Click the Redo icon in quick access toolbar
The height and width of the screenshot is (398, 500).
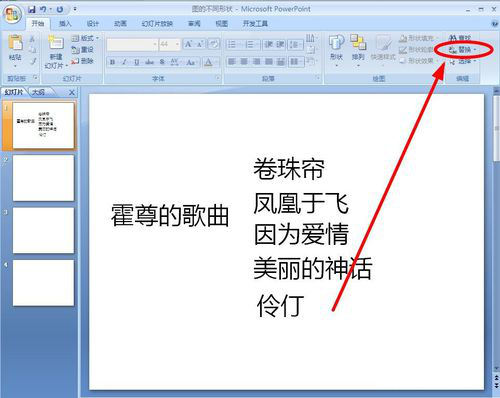(60, 9)
